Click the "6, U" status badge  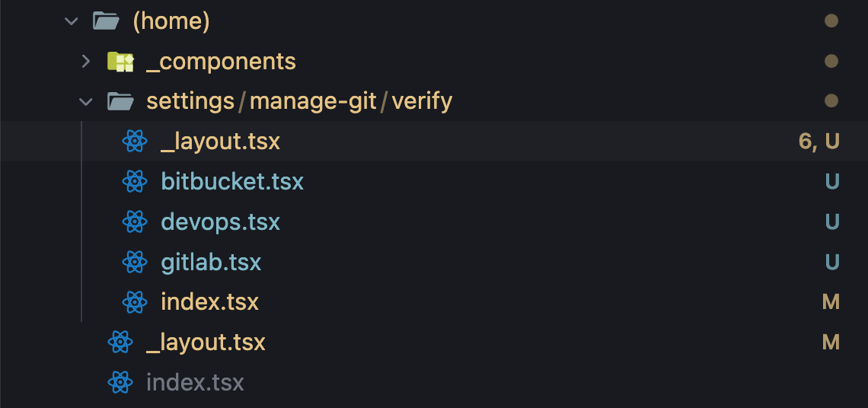point(819,142)
